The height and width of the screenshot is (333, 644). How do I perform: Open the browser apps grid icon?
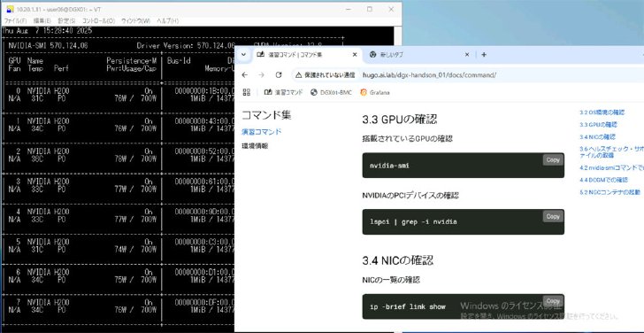tap(247, 92)
